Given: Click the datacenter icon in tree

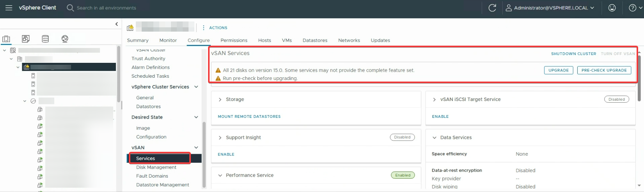Looking at the screenshot, I should click(x=20, y=59).
